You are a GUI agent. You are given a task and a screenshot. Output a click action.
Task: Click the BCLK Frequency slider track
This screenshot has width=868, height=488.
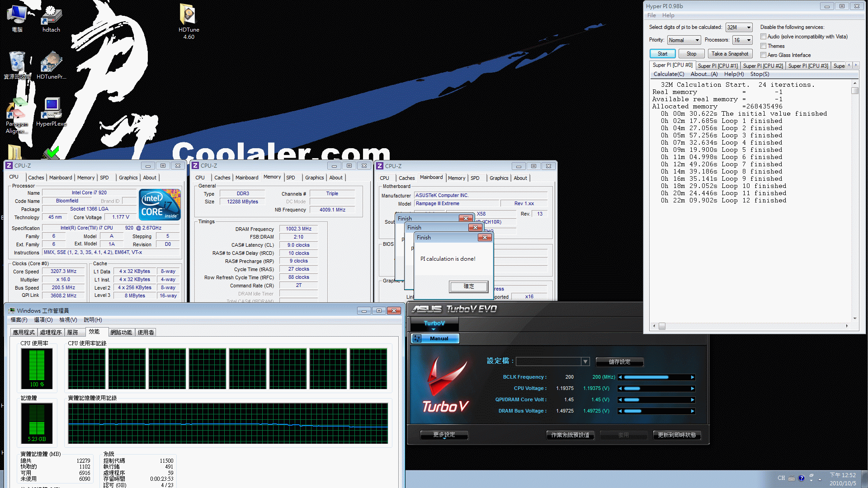click(x=656, y=377)
